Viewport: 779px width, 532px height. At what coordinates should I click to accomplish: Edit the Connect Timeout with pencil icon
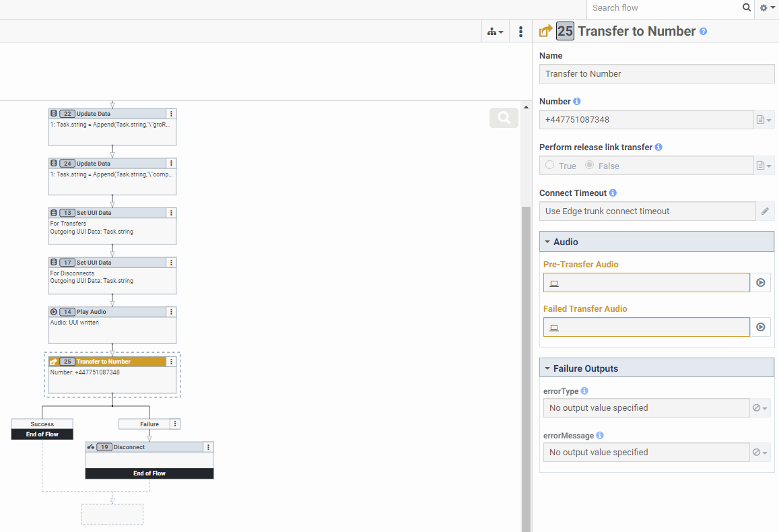coord(765,211)
